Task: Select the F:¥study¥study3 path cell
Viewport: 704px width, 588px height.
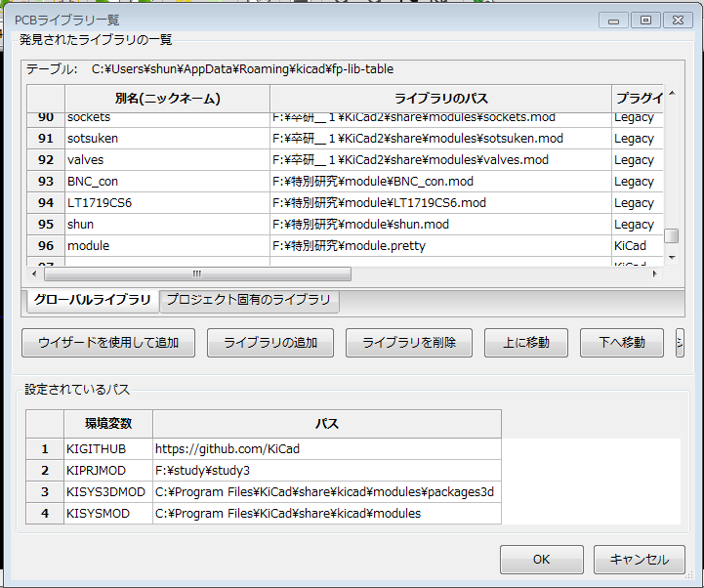Action: [327, 471]
